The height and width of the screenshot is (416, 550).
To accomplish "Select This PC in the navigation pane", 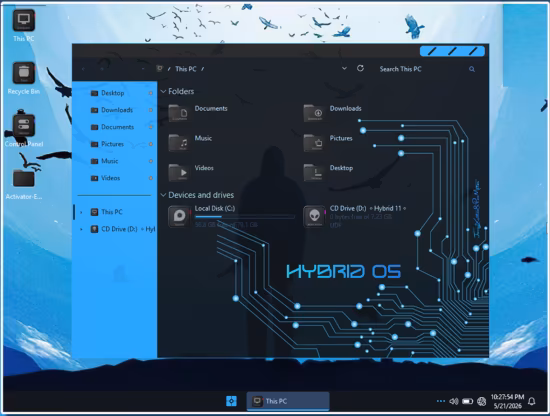I will [x=115, y=212].
